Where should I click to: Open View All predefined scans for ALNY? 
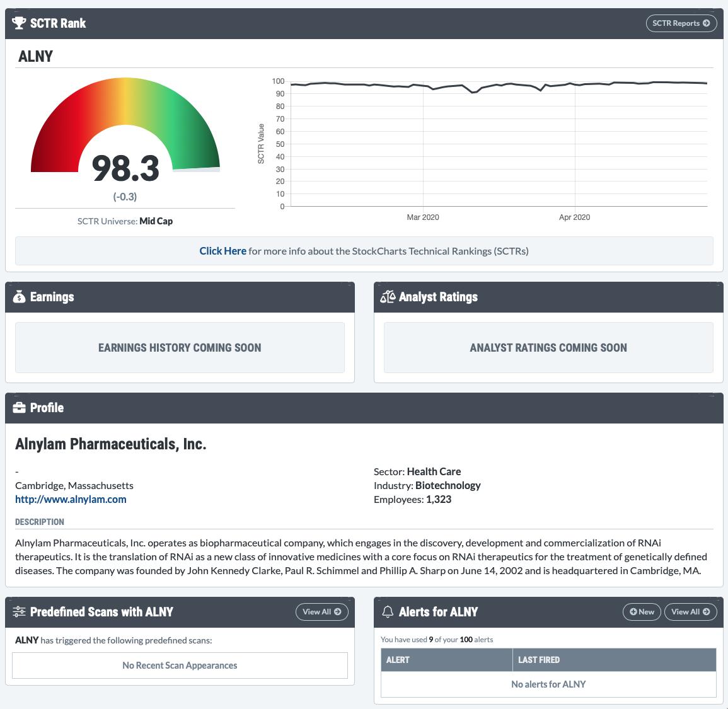pyautogui.click(x=321, y=611)
